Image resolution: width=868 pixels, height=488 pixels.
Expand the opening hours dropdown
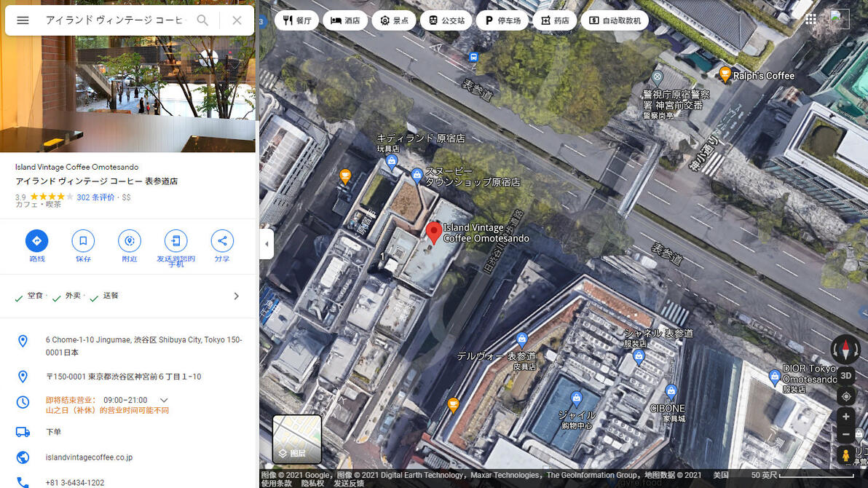(164, 400)
